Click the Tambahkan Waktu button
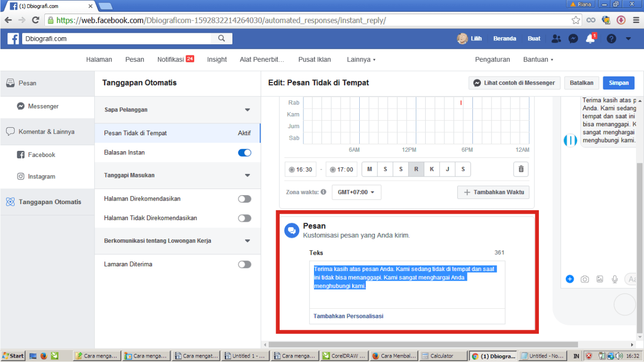The height and width of the screenshot is (362, 644). coord(494,192)
